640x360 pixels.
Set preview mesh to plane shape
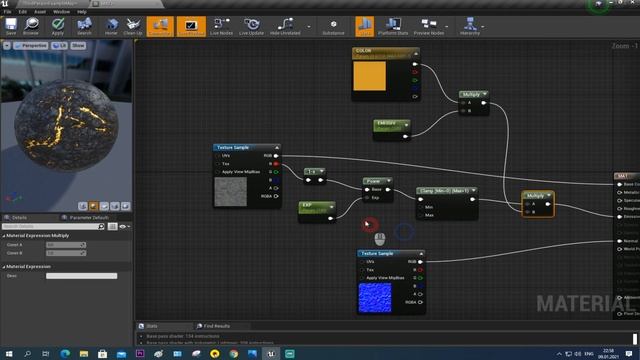pos(104,206)
